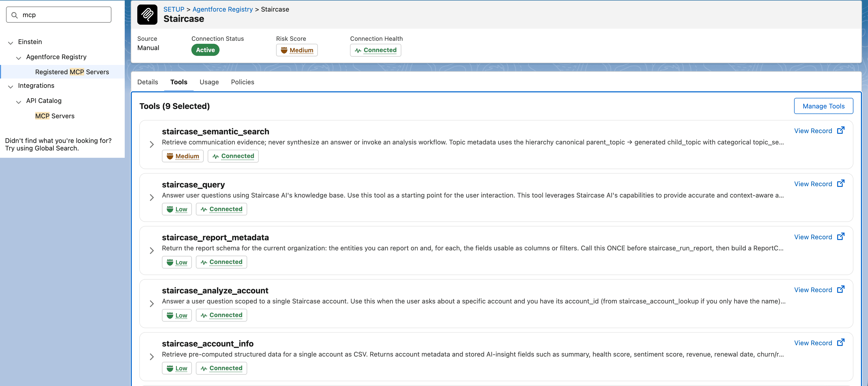Open the Policies tab
The width and height of the screenshot is (868, 386).
pyautogui.click(x=243, y=82)
